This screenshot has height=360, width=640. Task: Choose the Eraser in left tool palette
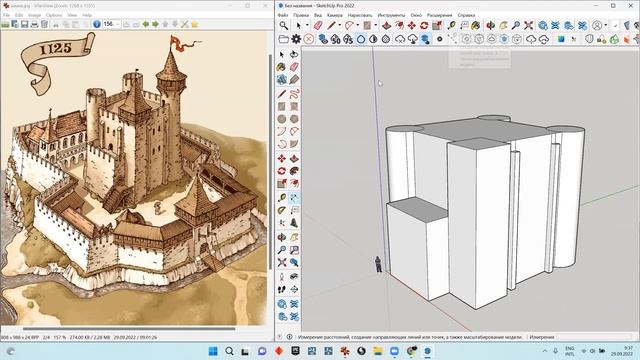point(294,67)
